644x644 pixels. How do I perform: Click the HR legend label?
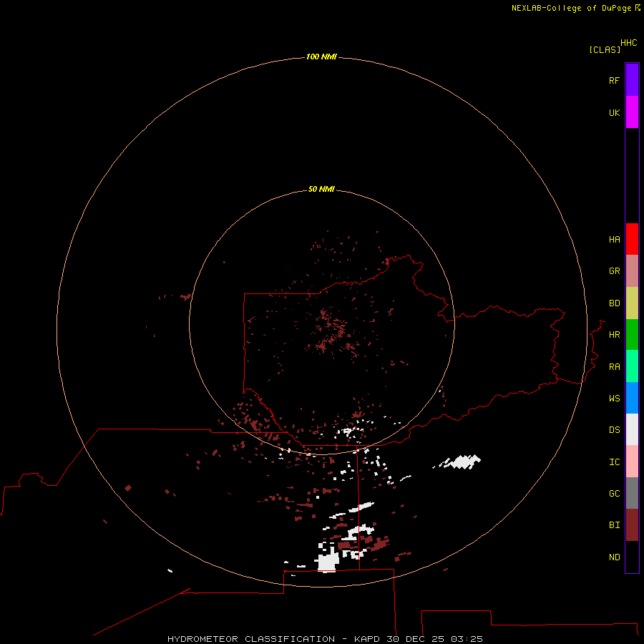[x=614, y=335]
